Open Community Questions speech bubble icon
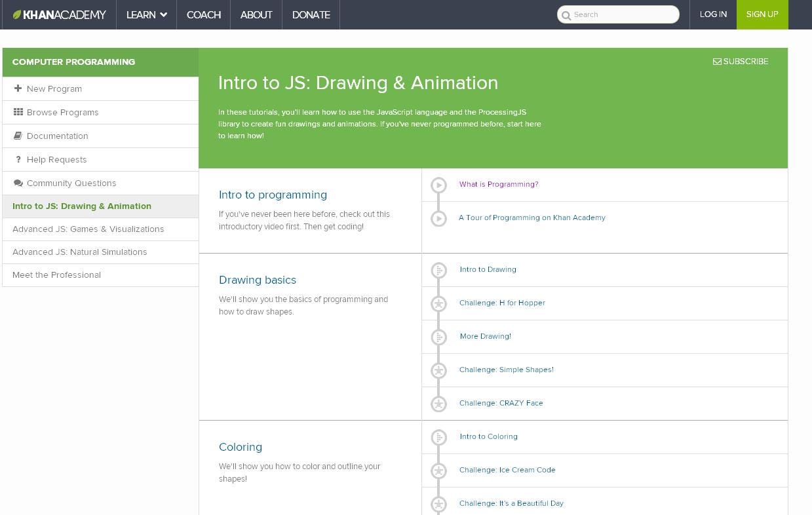Viewport: 812px width, 515px height. pos(18,183)
